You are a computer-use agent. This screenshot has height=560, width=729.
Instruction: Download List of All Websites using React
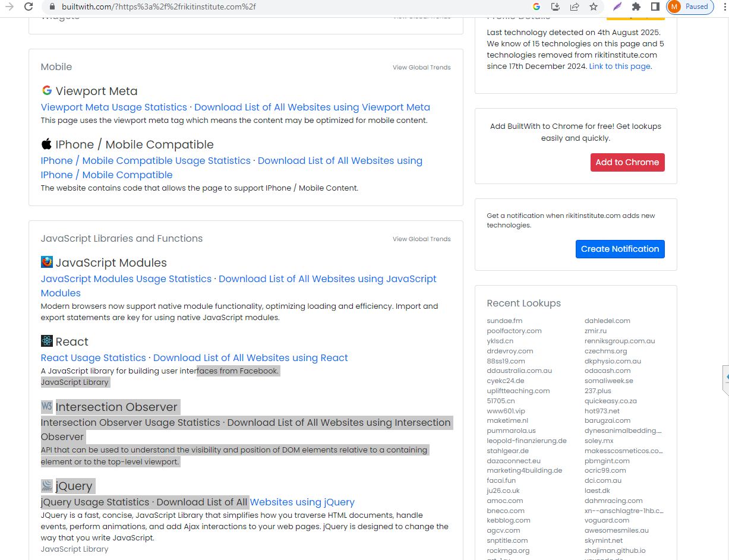[251, 357]
